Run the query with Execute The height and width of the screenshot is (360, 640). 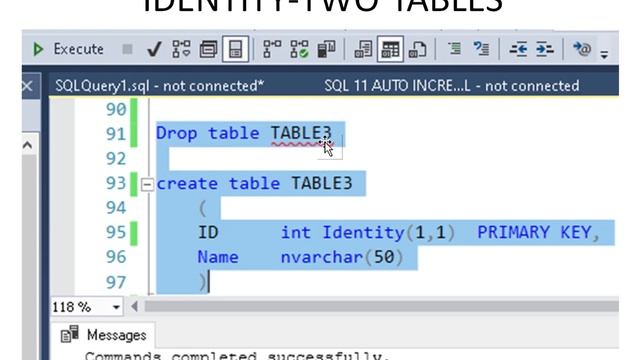point(68,49)
